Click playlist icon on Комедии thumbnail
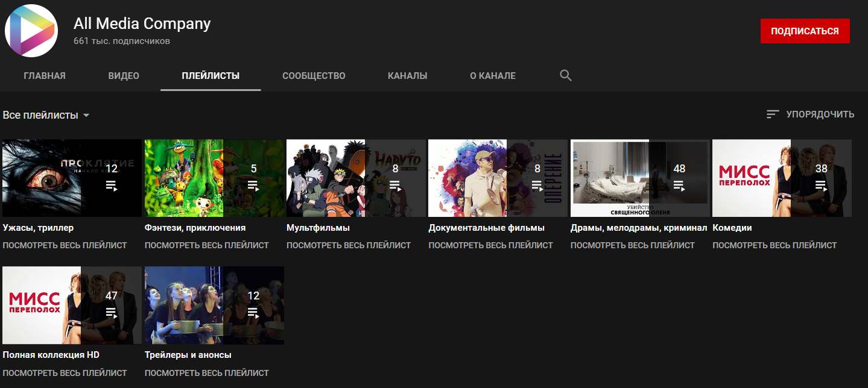 pyautogui.click(x=821, y=186)
